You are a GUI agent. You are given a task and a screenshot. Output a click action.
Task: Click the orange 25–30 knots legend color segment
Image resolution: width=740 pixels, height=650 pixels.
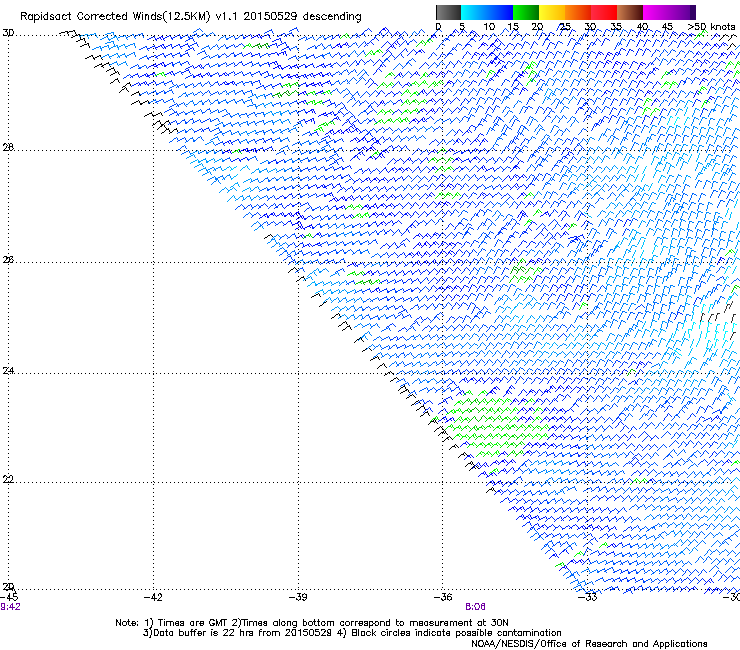tap(578, 12)
